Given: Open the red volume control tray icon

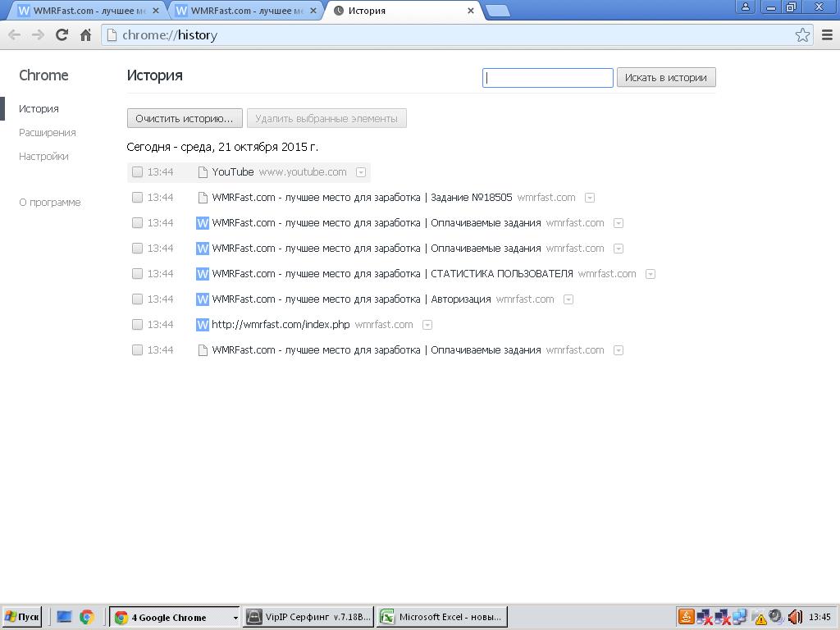Looking at the screenshot, I should click(795, 617).
